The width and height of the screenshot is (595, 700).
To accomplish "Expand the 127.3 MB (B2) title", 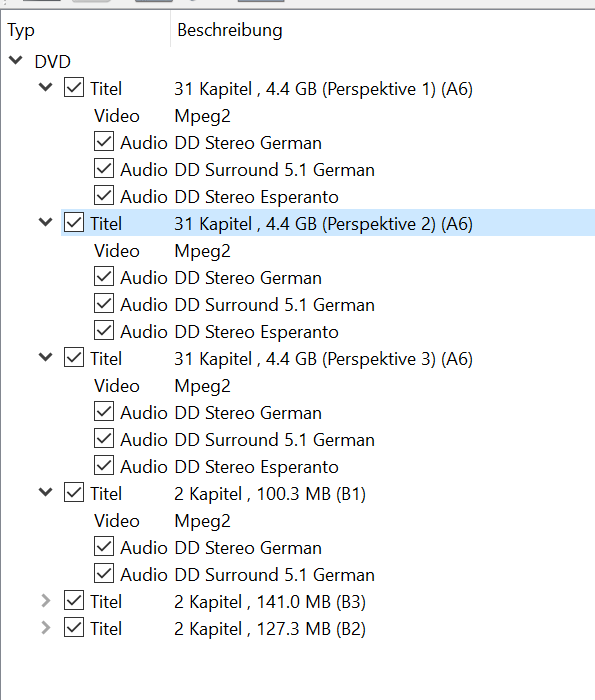I will 46,628.
